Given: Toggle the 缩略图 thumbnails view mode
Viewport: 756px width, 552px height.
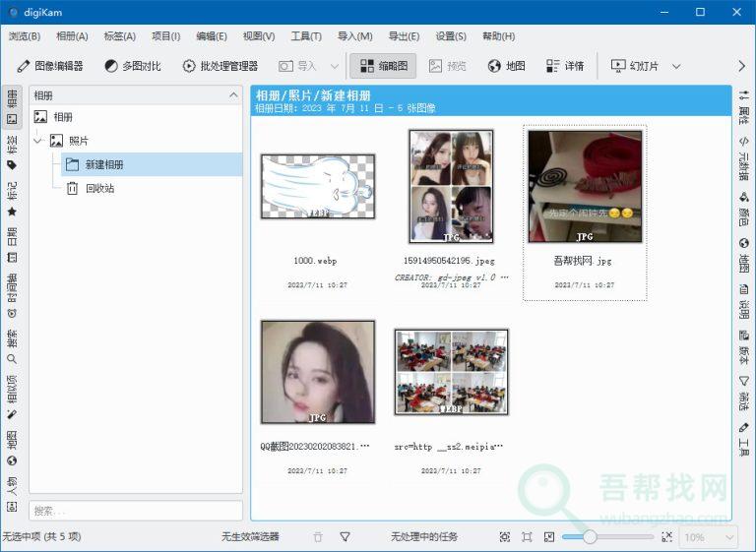Looking at the screenshot, I should coord(384,66).
